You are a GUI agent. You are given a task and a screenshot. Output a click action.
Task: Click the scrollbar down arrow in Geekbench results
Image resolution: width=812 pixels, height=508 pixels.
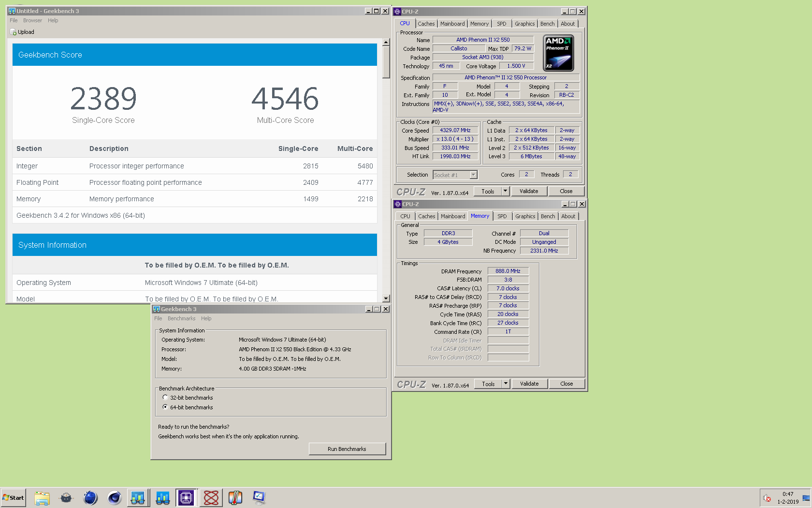(x=386, y=299)
